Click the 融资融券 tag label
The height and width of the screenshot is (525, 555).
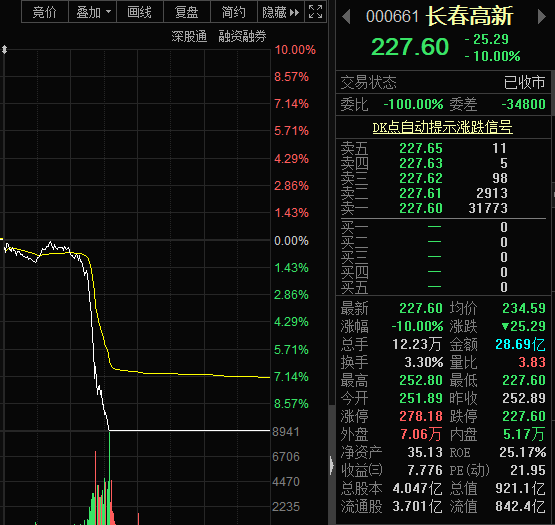242,36
